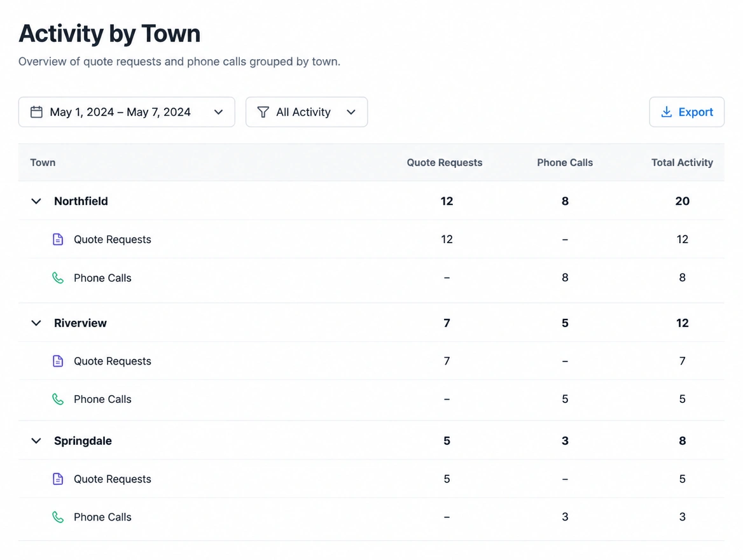The width and height of the screenshot is (743, 560).
Task: Click Springdale total activity value 8
Action: click(683, 441)
